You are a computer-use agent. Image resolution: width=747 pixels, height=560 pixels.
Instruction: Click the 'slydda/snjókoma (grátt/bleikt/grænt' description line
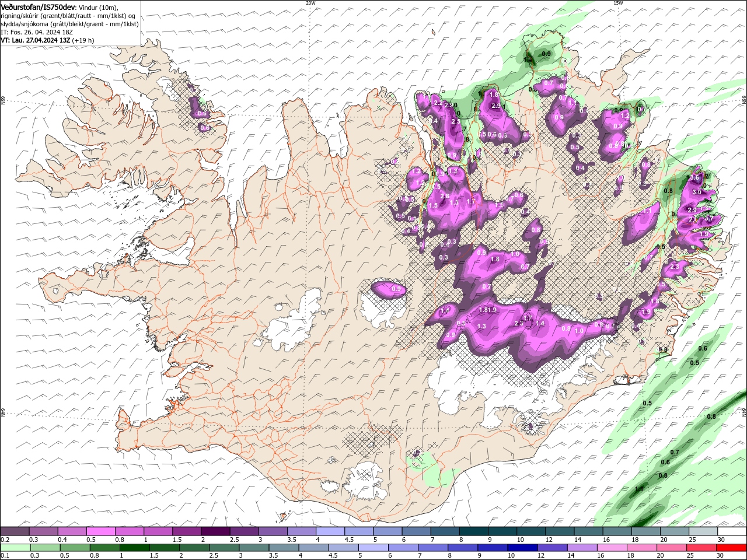pos(70,24)
